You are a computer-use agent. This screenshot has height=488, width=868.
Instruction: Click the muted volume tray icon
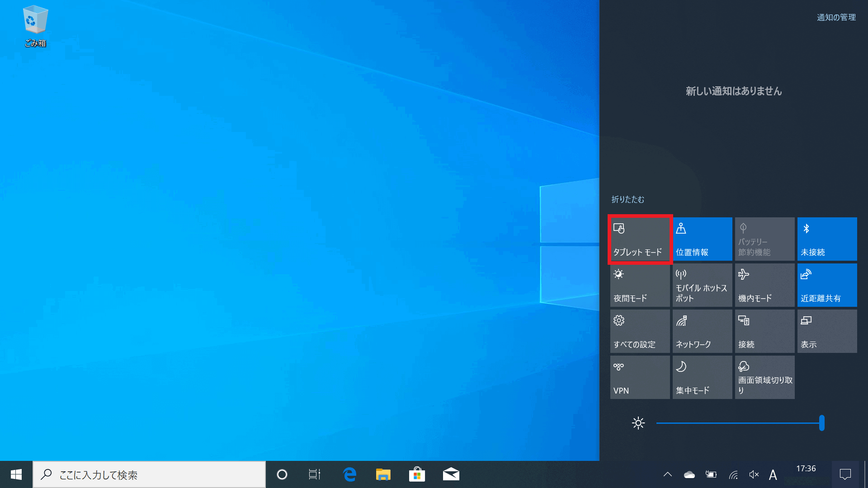(x=754, y=474)
